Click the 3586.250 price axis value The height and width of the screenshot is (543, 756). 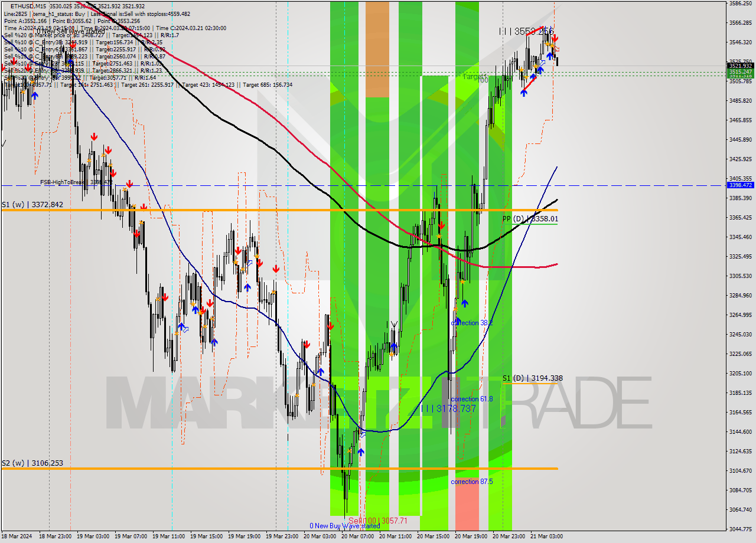(x=740, y=4)
